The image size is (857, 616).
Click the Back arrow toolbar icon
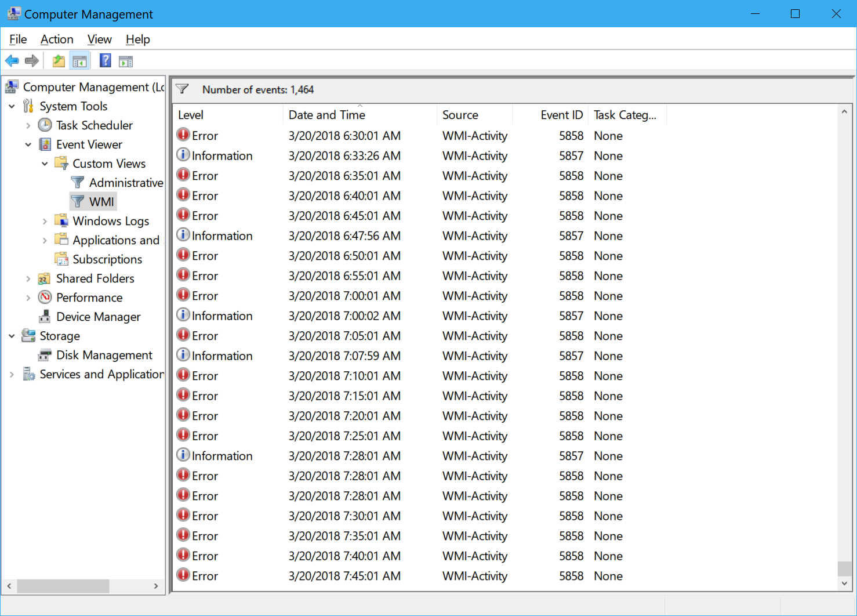coord(12,61)
